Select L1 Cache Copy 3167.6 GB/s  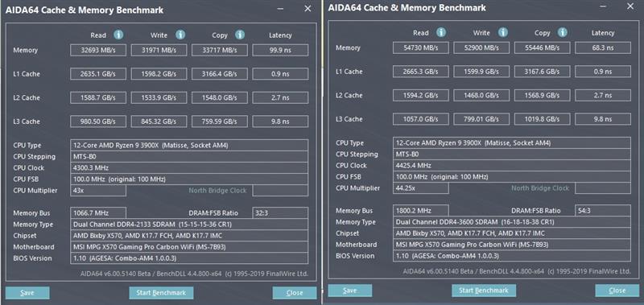click(543, 72)
